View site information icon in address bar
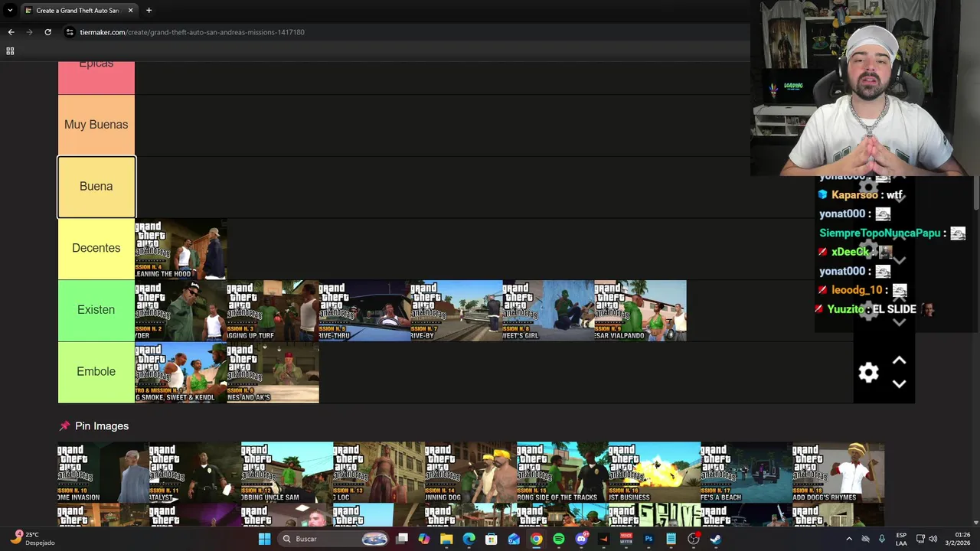Image resolution: width=980 pixels, height=551 pixels. tap(70, 32)
